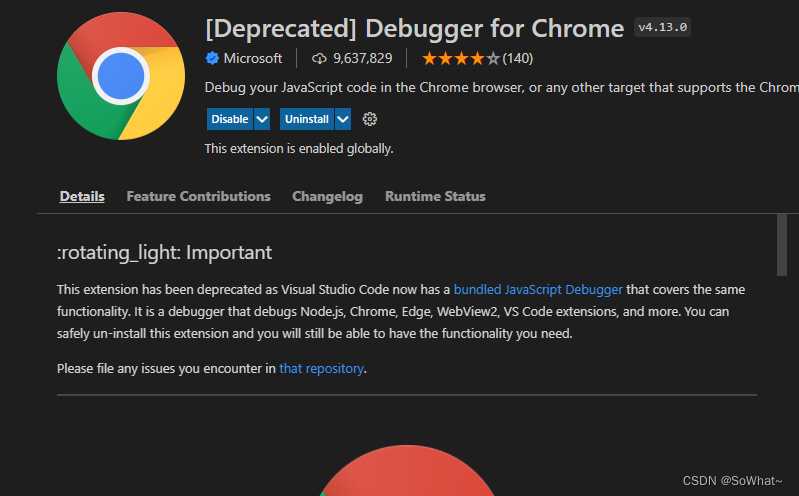Click the Chrome logo image in the readme
The image size is (799, 496).
pos(407,470)
